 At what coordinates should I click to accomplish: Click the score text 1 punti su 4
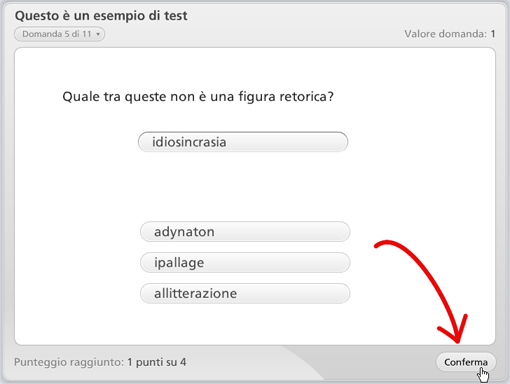157,362
